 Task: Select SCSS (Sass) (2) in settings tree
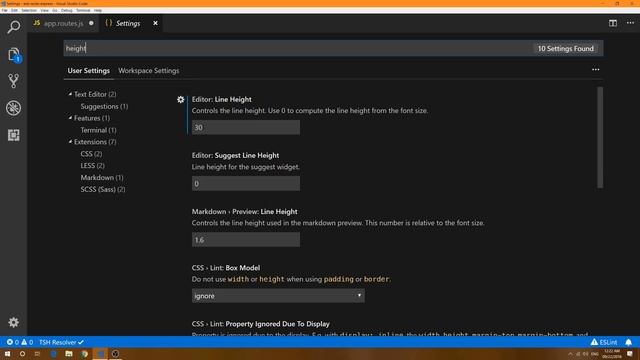(x=103, y=189)
